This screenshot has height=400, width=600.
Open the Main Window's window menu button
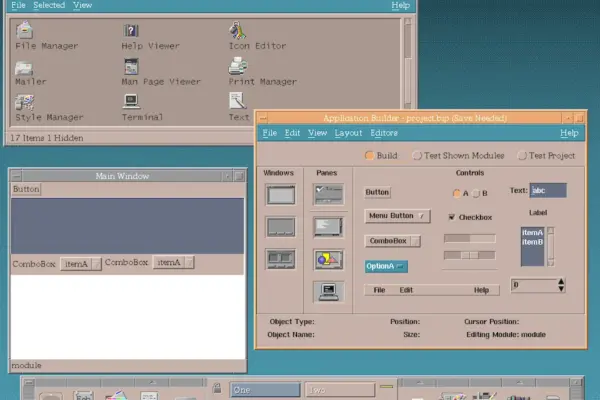pos(16,176)
